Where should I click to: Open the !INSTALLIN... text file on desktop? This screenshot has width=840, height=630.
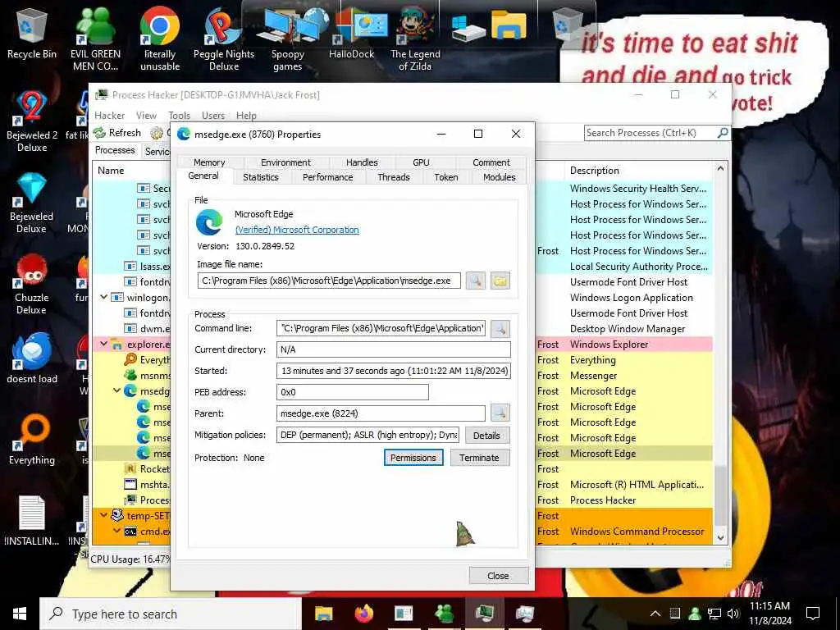coord(32,521)
